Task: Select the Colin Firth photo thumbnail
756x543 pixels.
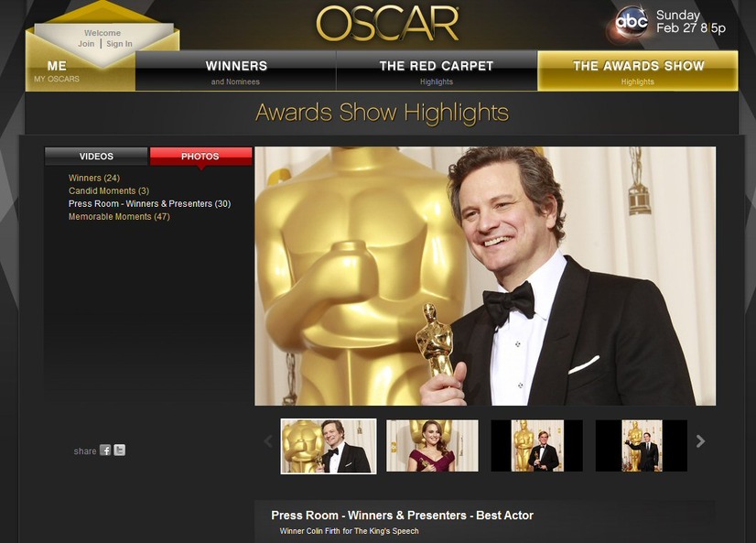Action: [329, 446]
